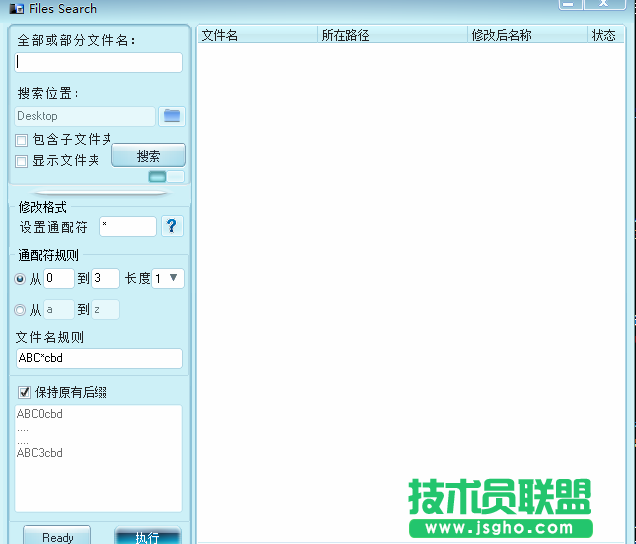
Task: Click the numeric end value field containing 3
Action: point(105,278)
